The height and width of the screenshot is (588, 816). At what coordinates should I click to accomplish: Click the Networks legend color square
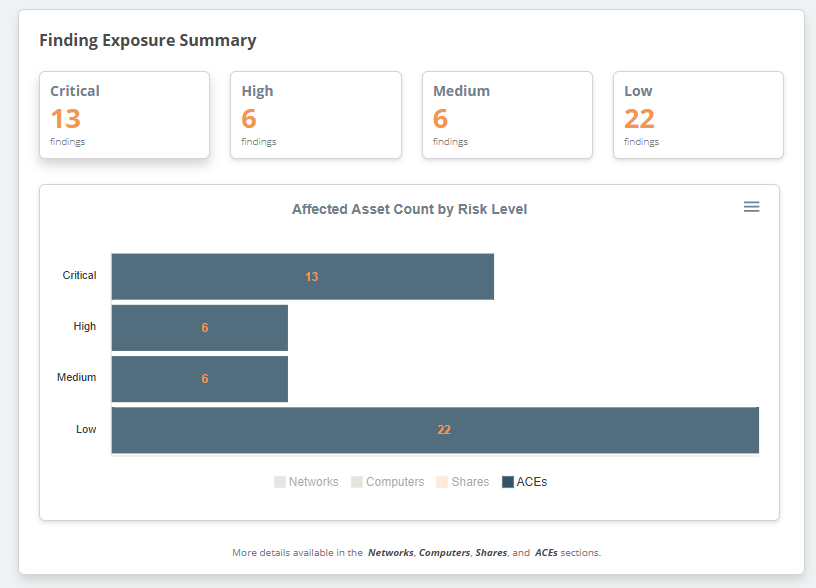point(280,482)
